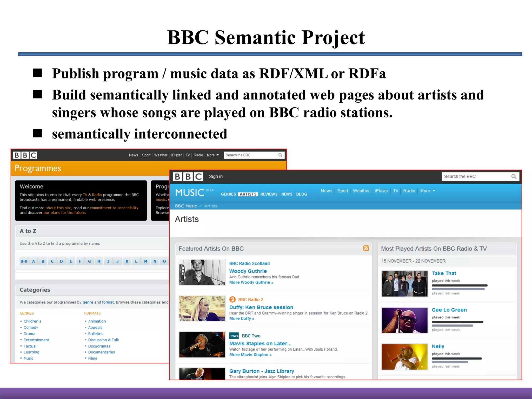Open Woody Guthrie artist link

click(x=248, y=271)
